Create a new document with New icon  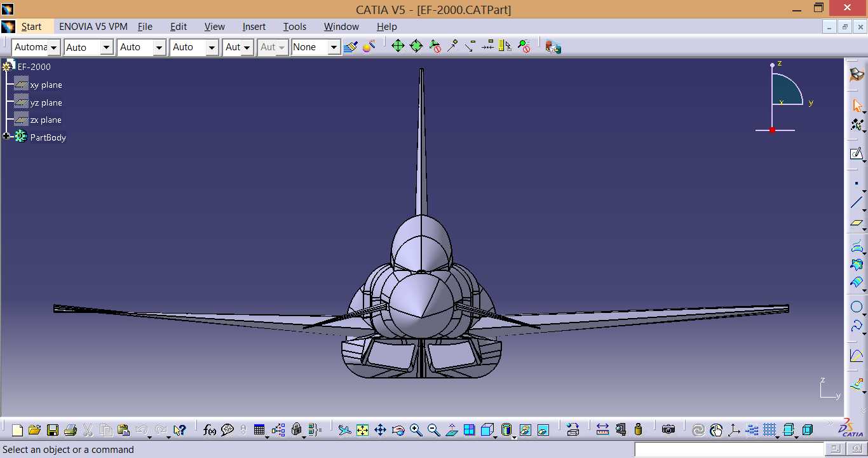tap(17, 431)
